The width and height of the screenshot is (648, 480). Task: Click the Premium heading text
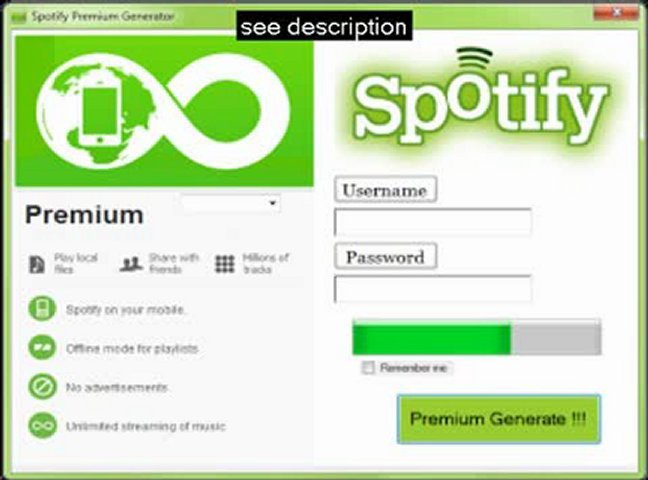coord(84,215)
